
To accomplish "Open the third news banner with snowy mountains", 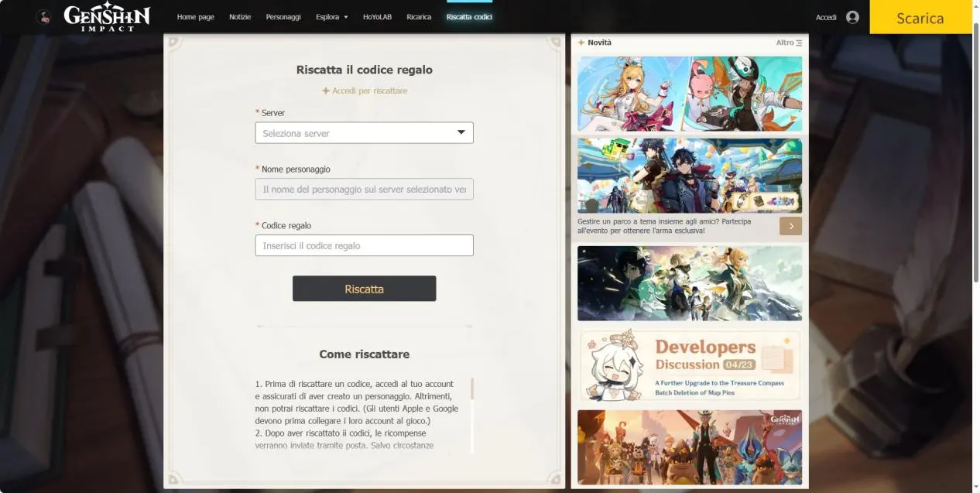I will [690, 283].
